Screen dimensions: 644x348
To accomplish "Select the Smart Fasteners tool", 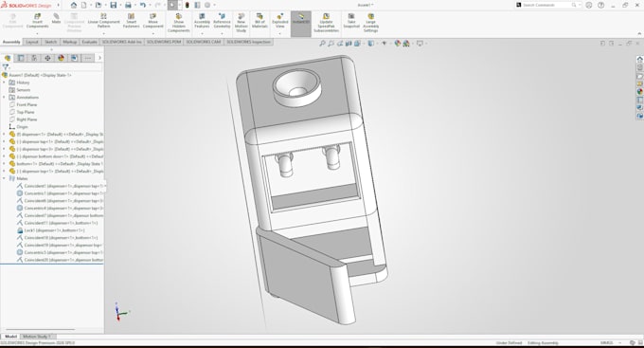I will coord(131,21).
